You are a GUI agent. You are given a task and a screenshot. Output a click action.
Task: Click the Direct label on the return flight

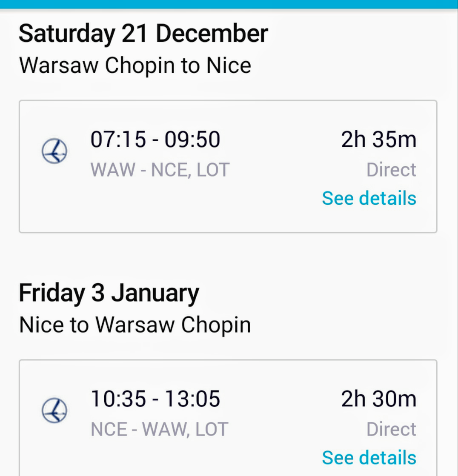pyautogui.click(x=391, y=430)
